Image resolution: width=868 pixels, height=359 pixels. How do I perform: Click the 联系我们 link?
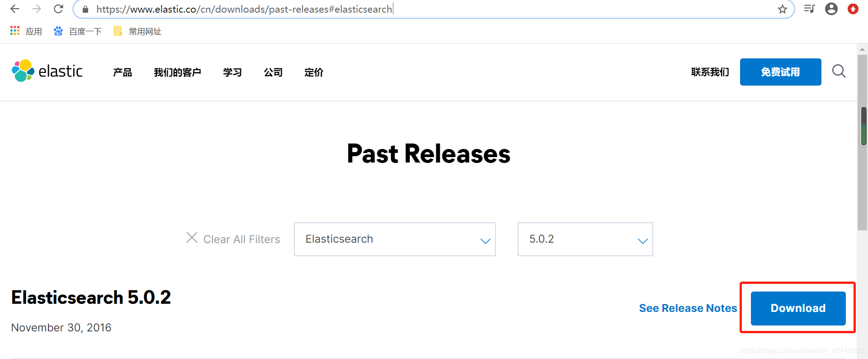pyautogui.click(x=710, y=72)
